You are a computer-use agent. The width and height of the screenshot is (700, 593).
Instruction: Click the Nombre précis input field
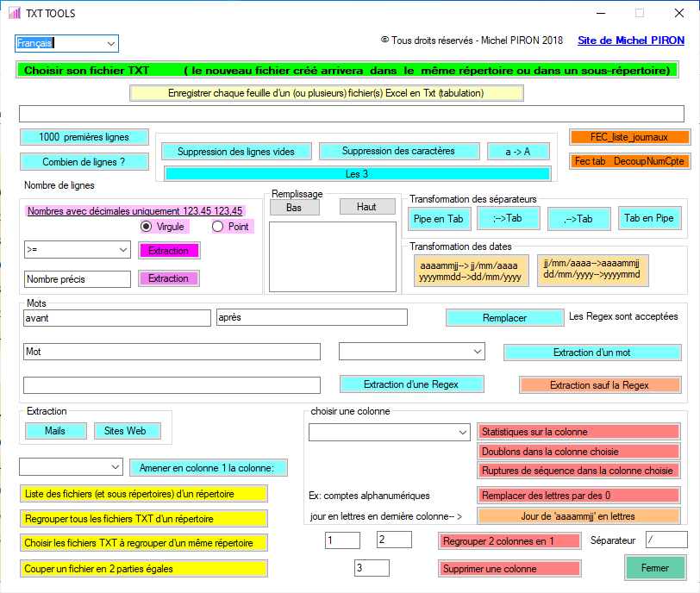(78, 279)
